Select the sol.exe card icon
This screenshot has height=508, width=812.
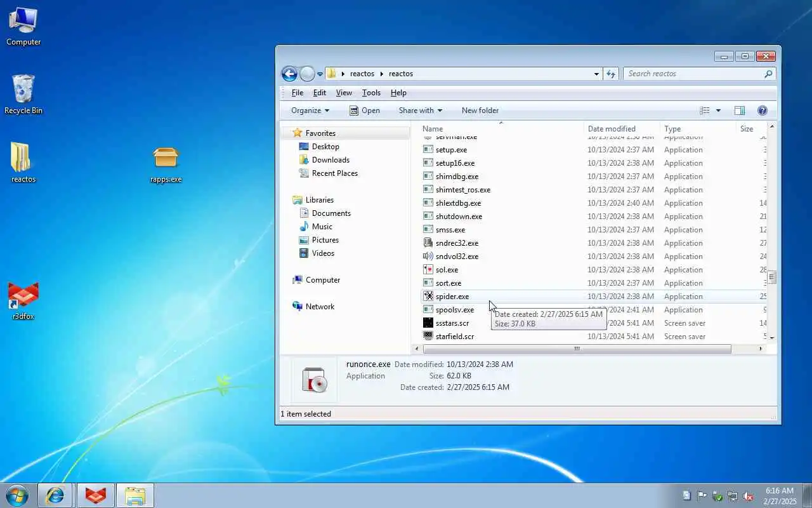(x=428, y=270)
